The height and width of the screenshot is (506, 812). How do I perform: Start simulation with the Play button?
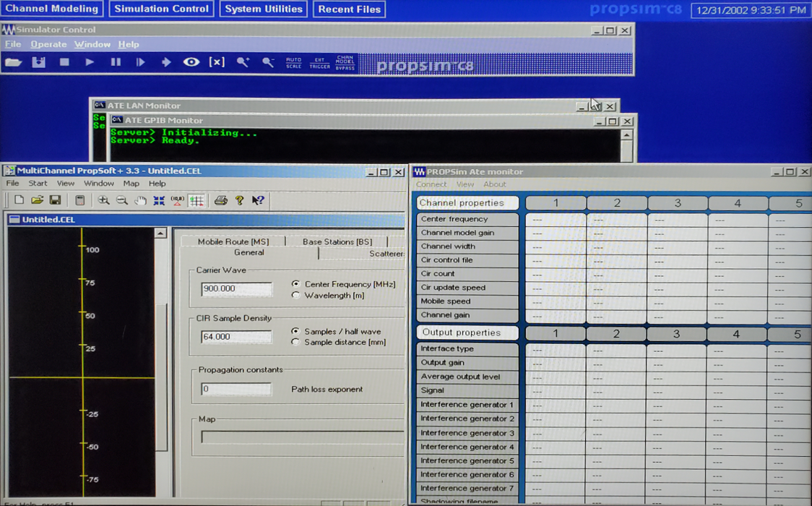pyautogui.click(x=90, y=62)
